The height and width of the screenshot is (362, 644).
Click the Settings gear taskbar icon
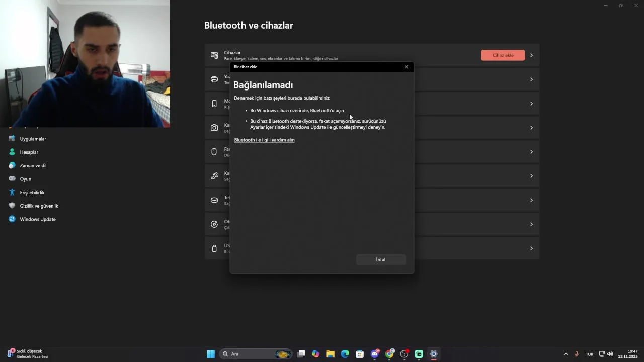click(x=433, y=354)
